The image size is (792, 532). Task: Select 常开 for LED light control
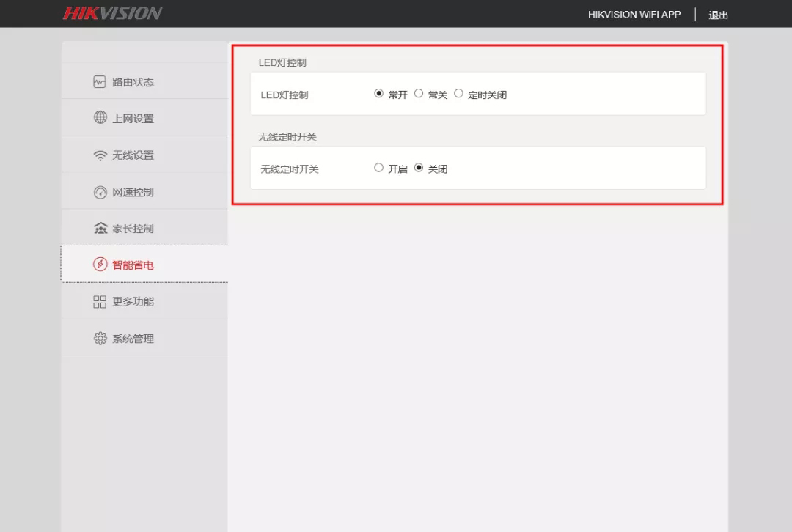point(379,94)
